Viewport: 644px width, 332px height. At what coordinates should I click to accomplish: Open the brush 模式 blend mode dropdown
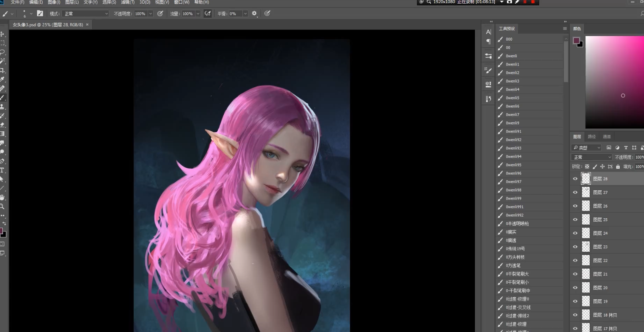[86, 14]
